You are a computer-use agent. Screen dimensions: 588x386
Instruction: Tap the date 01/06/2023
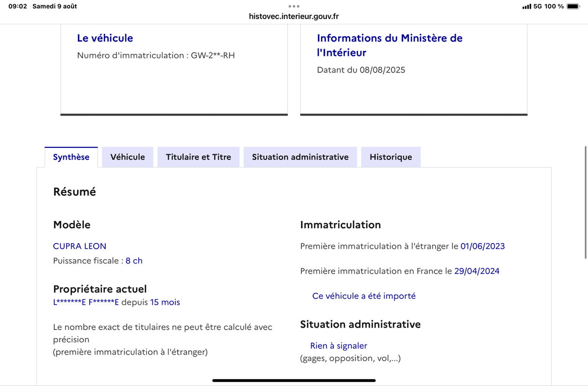[483, 246]
